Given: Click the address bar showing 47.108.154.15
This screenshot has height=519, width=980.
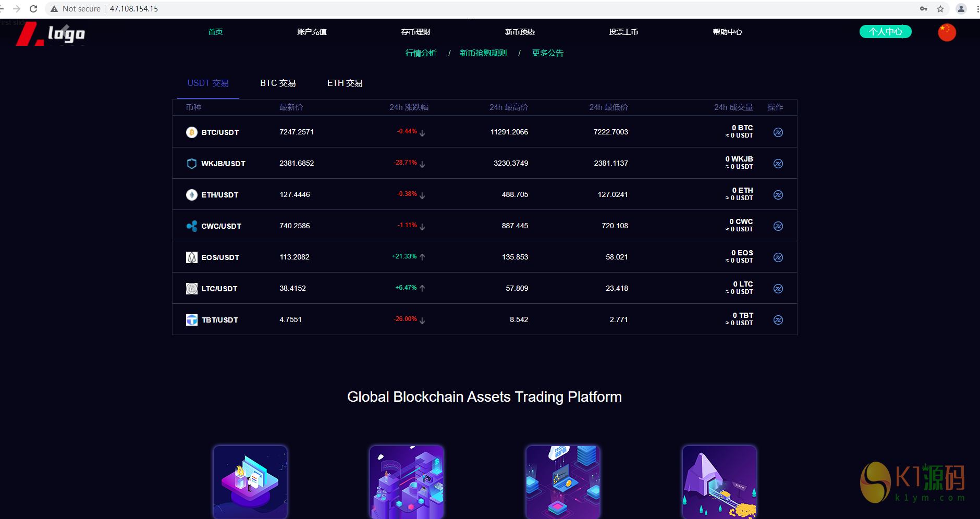Looking at the screenshot, I should (x=134, y=9).
